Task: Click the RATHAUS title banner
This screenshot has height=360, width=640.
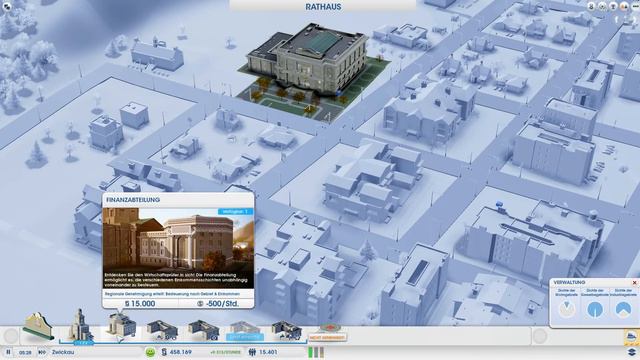Action: 323,7
